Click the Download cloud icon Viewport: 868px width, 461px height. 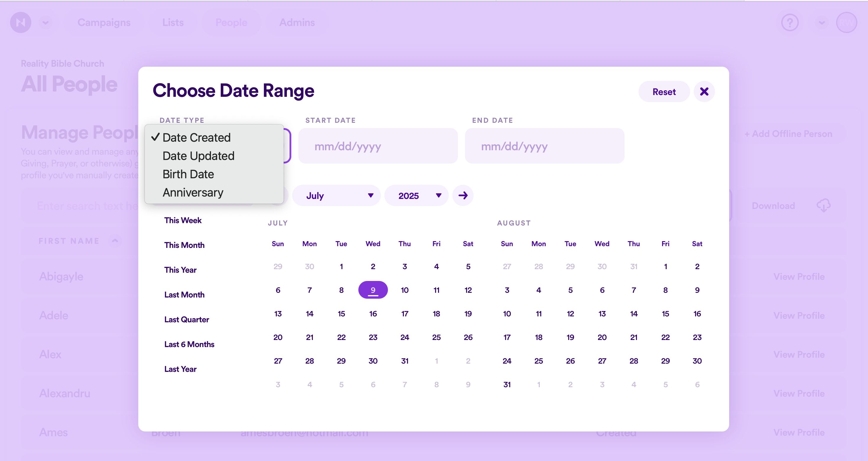(x=823, y=206)
